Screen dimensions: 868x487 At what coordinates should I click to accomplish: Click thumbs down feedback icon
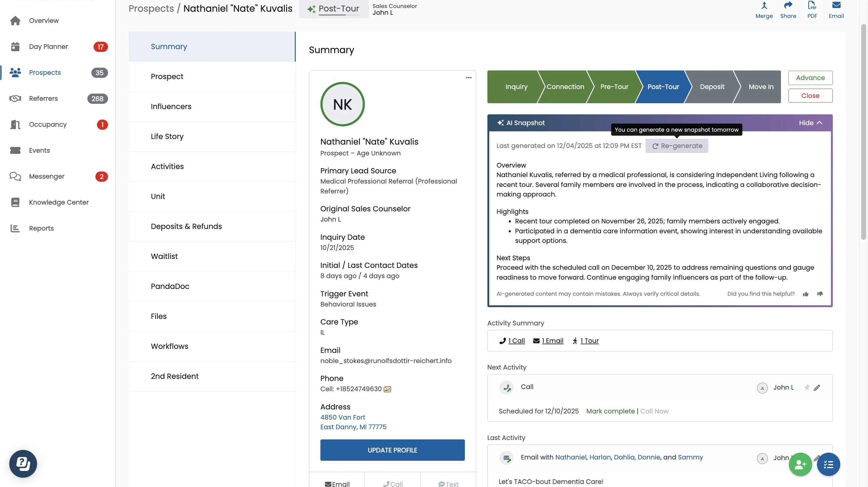coord(820,294)
